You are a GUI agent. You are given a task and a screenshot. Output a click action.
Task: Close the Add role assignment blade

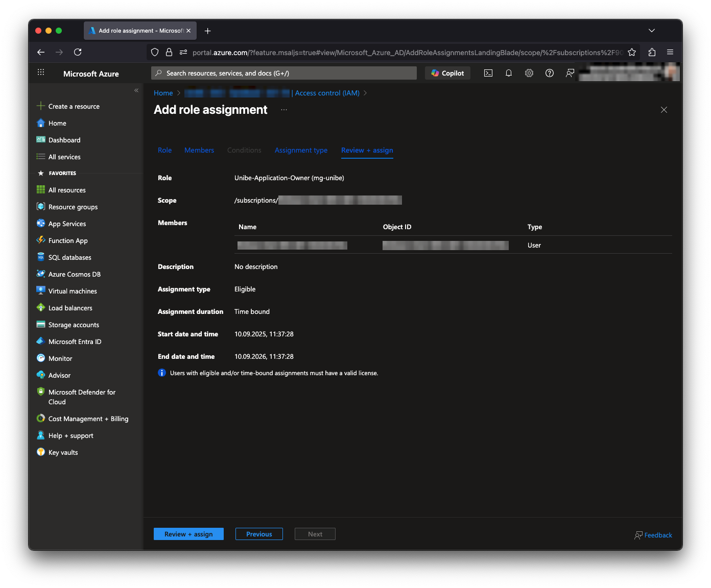(664, 110)
